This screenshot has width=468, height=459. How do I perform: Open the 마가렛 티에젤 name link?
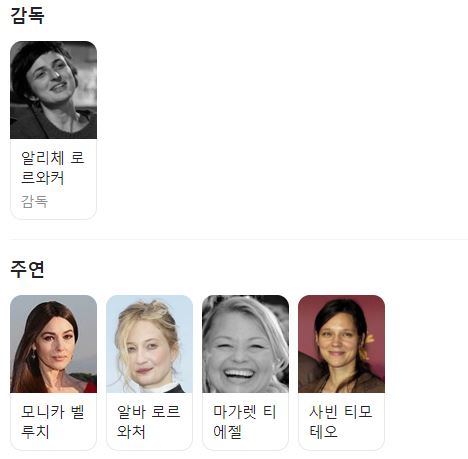pyautogui.click(x=245, y=421)
